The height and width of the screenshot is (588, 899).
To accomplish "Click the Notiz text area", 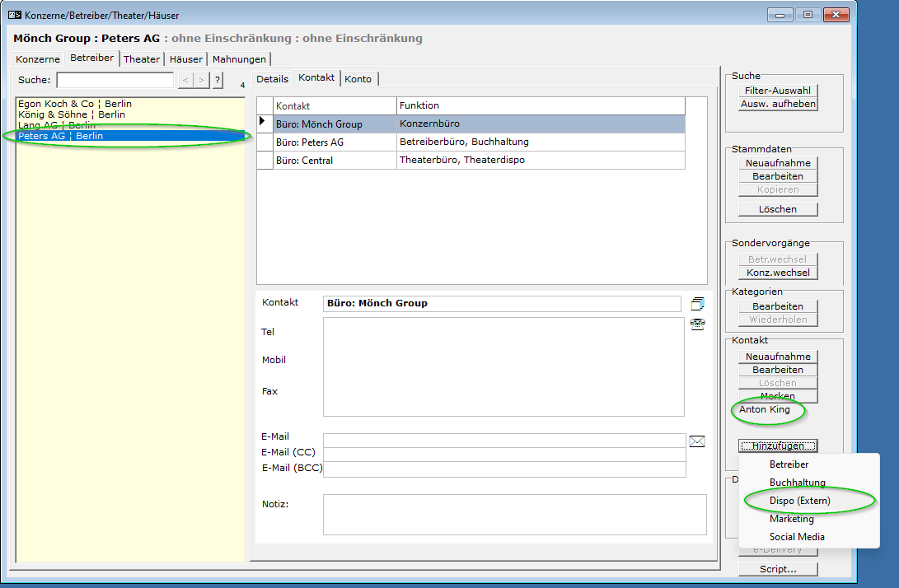I will (x=514, y=515).
